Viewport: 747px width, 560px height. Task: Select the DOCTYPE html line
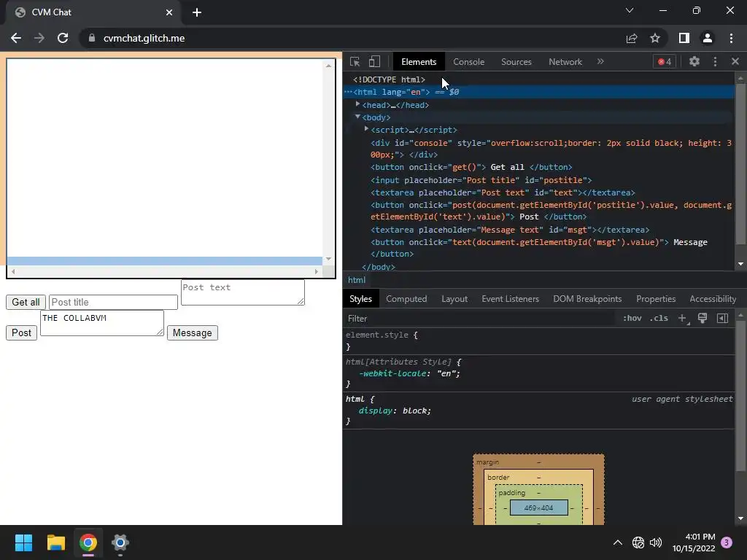(x=390, y=79)
